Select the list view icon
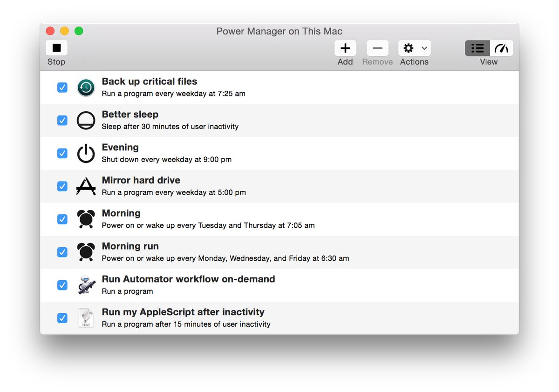The image size is (559, 392). pyautogui.click(x=477, y=48)
